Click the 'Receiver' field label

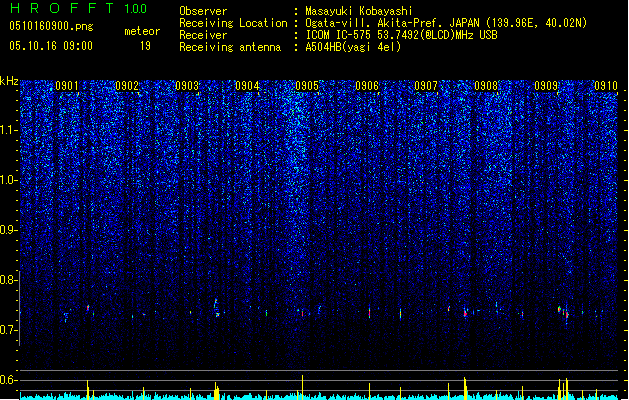click(x=203, y=35)
